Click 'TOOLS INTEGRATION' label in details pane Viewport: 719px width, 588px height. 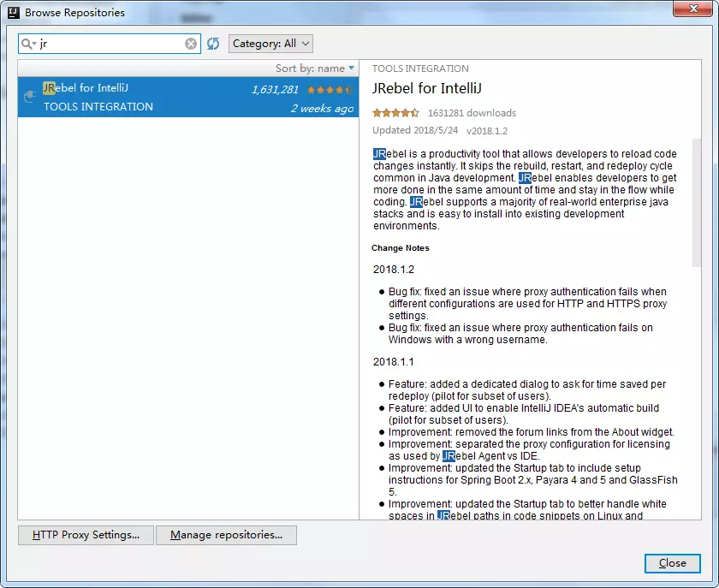(420, 68)
